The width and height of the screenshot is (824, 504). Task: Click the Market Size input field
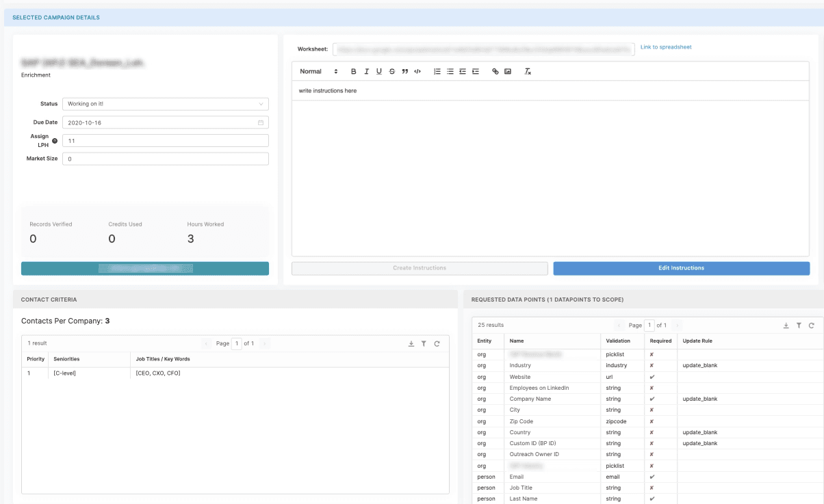(166, 159)
